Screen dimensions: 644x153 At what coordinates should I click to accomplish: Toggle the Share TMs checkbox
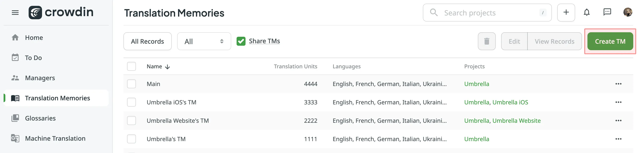(x=241, y=41)
